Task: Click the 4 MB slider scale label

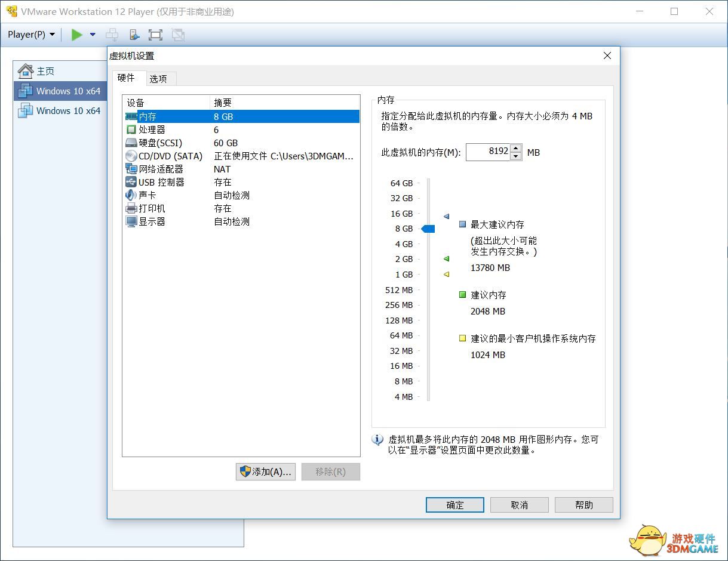Action: click(x=404, y=397)
